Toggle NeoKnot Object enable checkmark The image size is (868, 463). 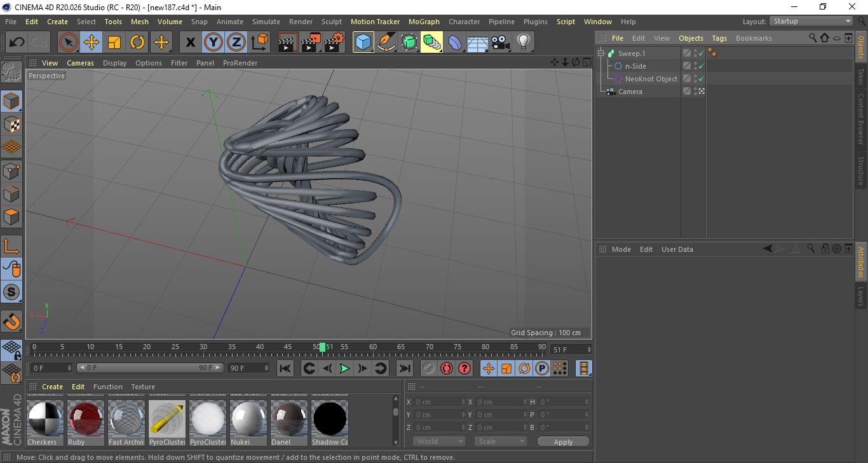[x=701, y=79]
